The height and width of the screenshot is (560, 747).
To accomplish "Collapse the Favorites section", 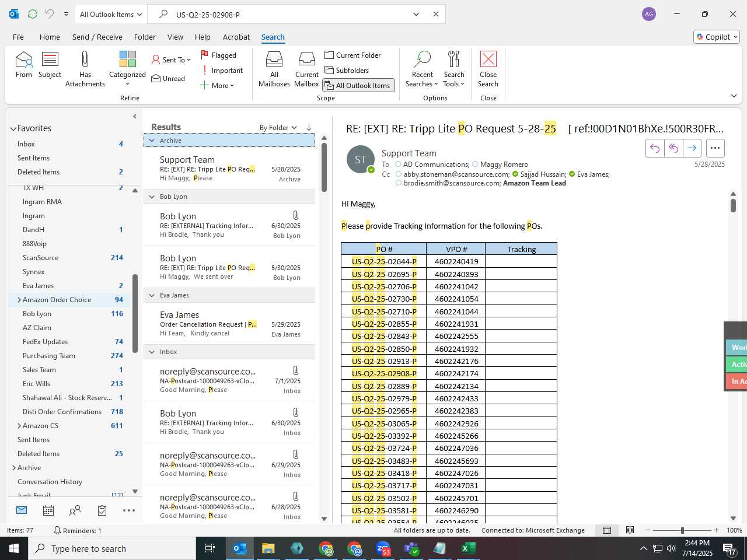I will [13, 129].
